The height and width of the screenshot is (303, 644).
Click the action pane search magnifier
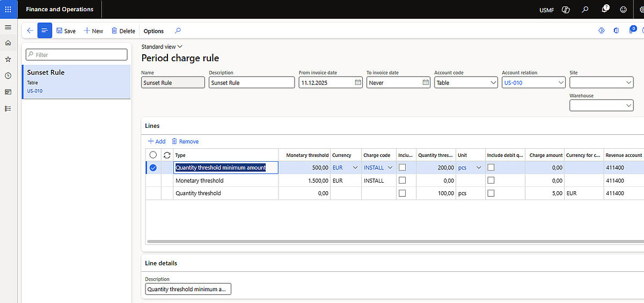[x=178, y=31]
